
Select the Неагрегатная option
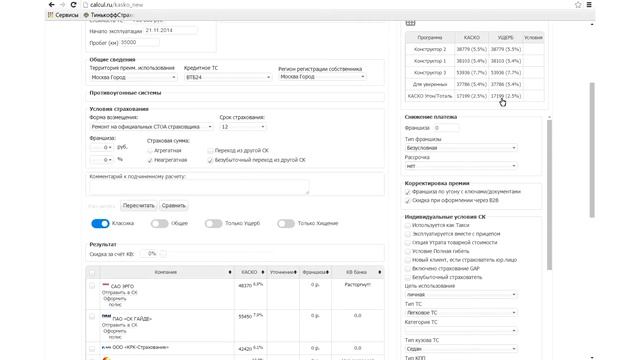pos(150,160)
